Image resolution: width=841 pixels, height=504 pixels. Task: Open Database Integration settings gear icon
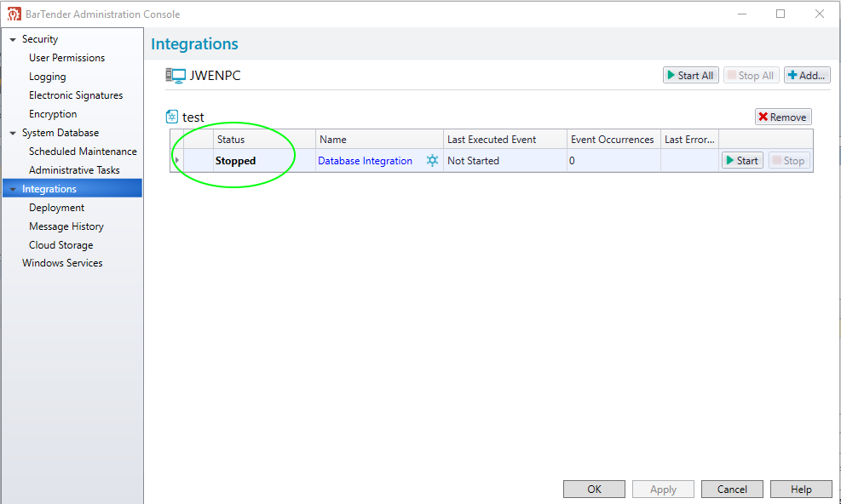click(432, 160)
